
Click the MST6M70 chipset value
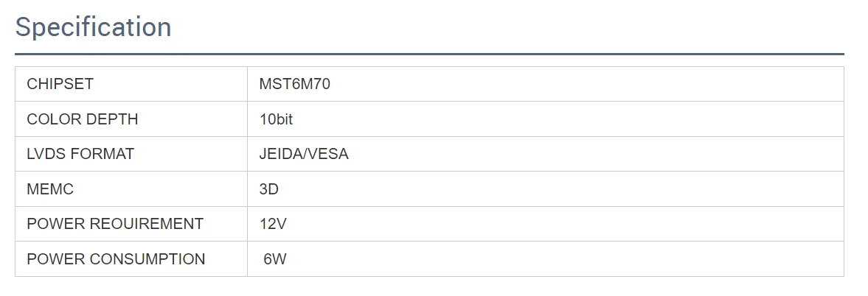(x=294, y=84)
